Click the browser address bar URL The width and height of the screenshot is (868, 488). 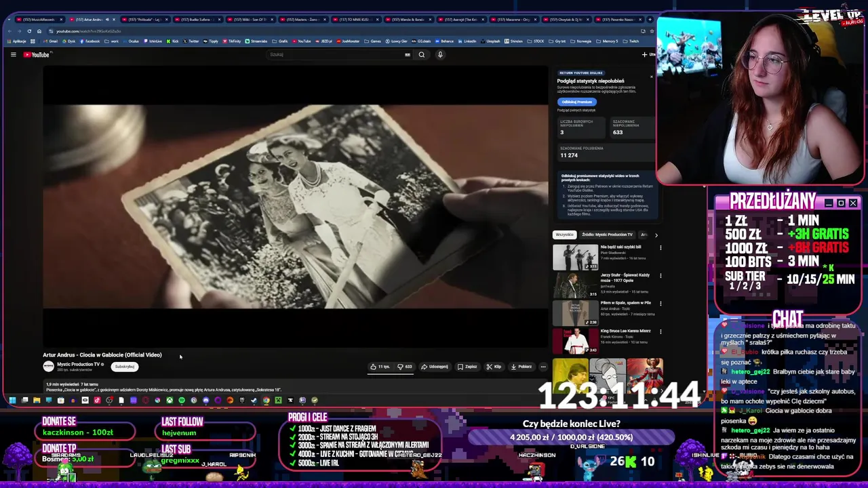pyautogui.click(x=88, y=31)
